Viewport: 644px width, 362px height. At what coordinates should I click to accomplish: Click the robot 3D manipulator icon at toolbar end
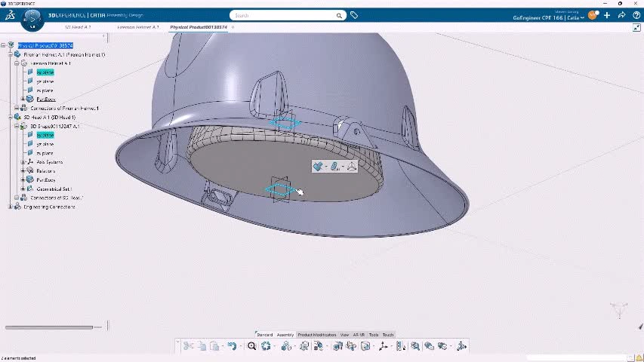tap(461, 346)
